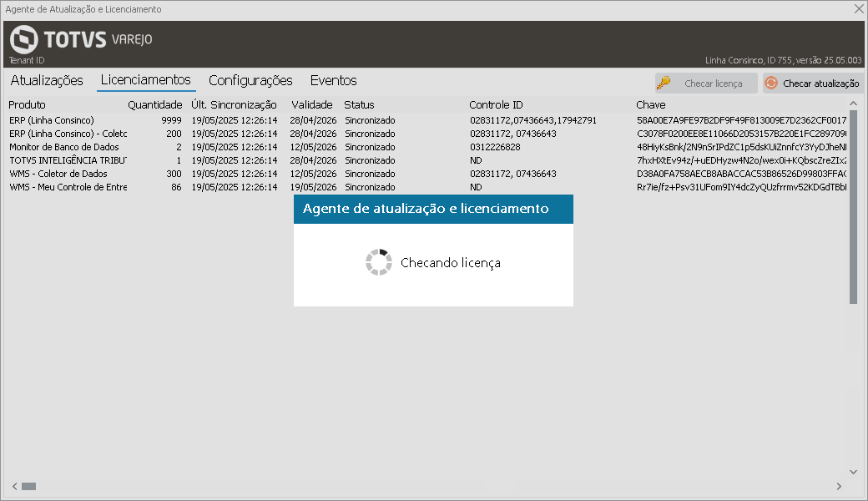Open the Licenciamentos tab
The image size is (868, 501).
[145, 79]
